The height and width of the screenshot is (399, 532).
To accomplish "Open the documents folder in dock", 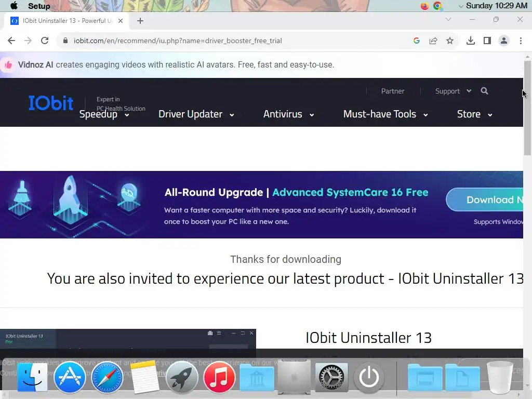I will point(462,377).
